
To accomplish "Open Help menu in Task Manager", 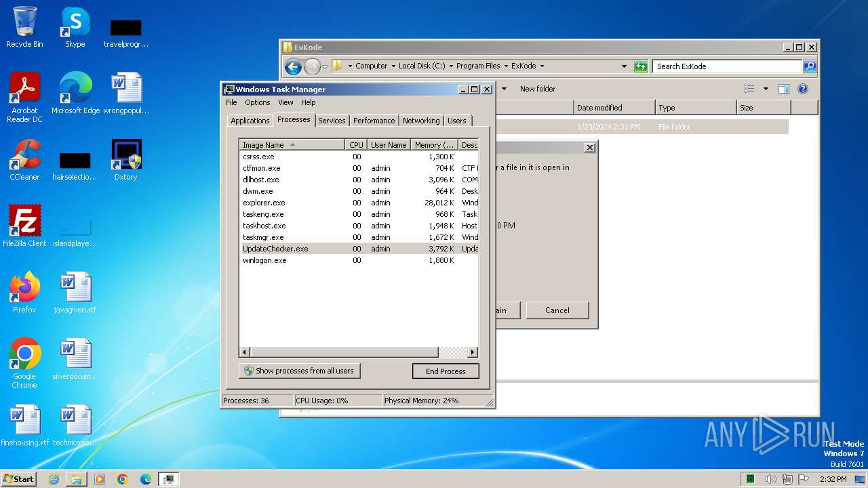I will (x=309, y=102).
